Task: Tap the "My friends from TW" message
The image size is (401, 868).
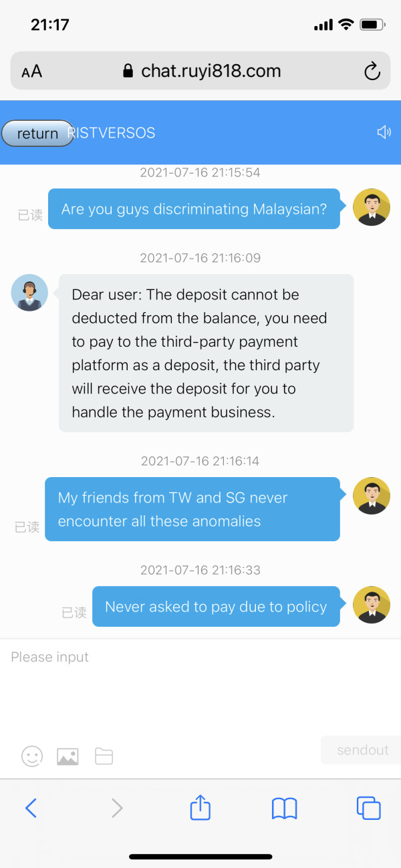Action: pos(192,509)
